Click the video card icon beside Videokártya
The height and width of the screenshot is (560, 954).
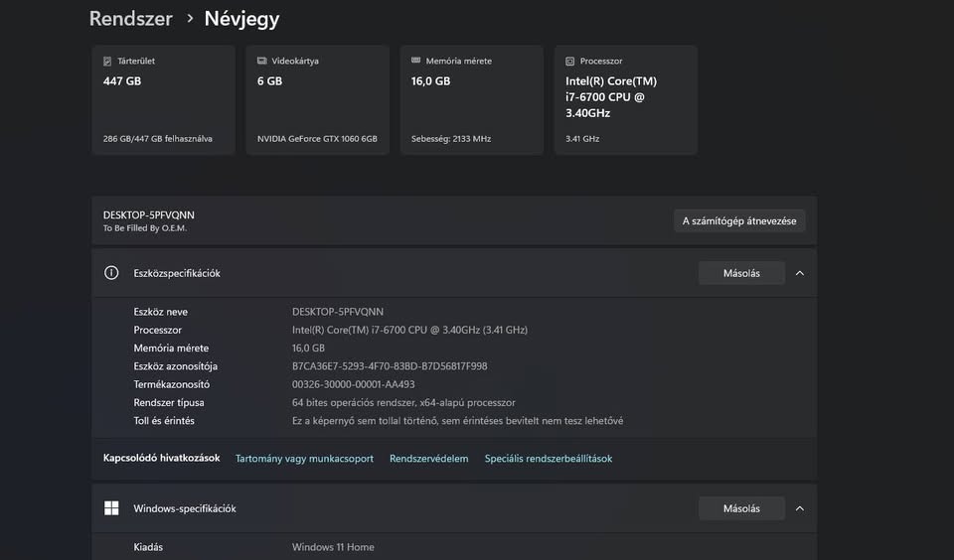pyautogui.click(x=261, y=62)
